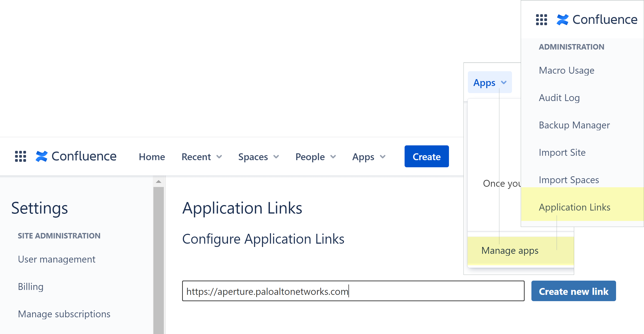Expand the highlighted Apps menu
This screenshot has height=334, width=644.
489,82
